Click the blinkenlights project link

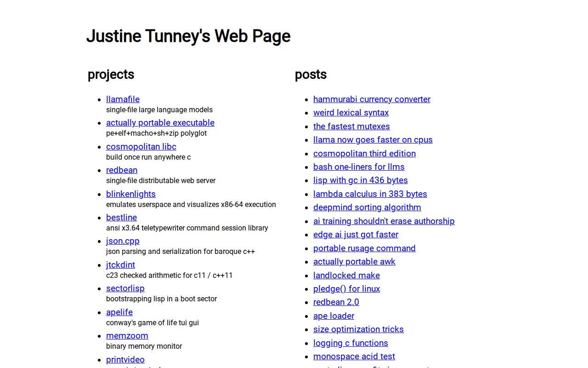pyautogui.click(x=130, y=194)
